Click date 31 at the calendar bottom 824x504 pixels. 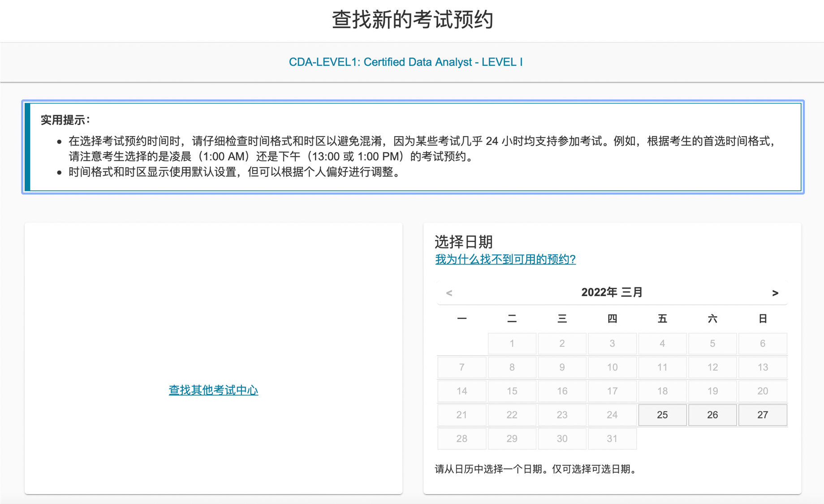tap(612, 438)
